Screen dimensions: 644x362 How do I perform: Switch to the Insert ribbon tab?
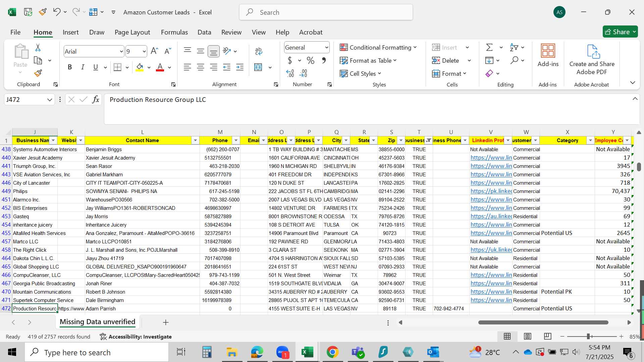coord(71,32)
